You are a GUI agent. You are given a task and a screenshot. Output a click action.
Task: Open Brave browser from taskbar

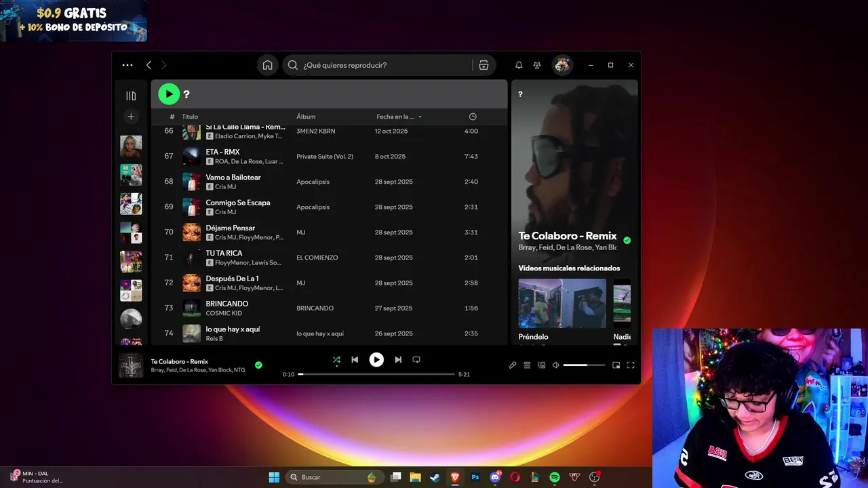[x=455, y=477]
